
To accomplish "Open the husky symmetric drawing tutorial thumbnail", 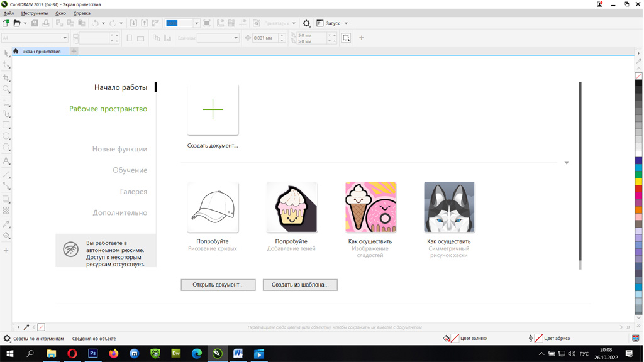I will tap(449, 207).
